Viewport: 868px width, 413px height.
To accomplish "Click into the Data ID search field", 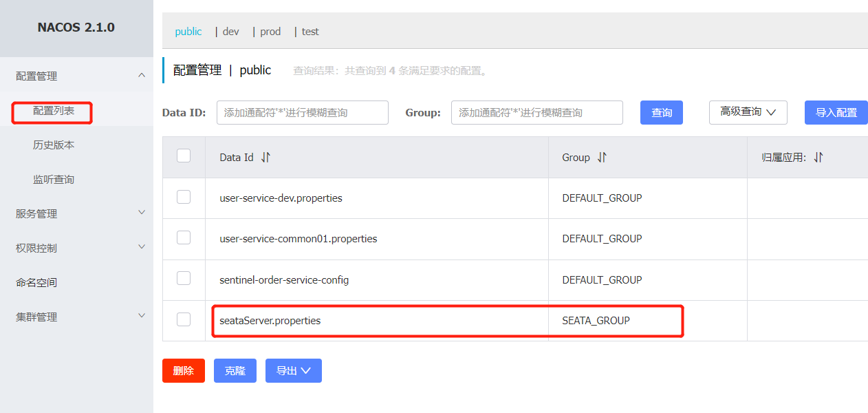I will 302,112.
